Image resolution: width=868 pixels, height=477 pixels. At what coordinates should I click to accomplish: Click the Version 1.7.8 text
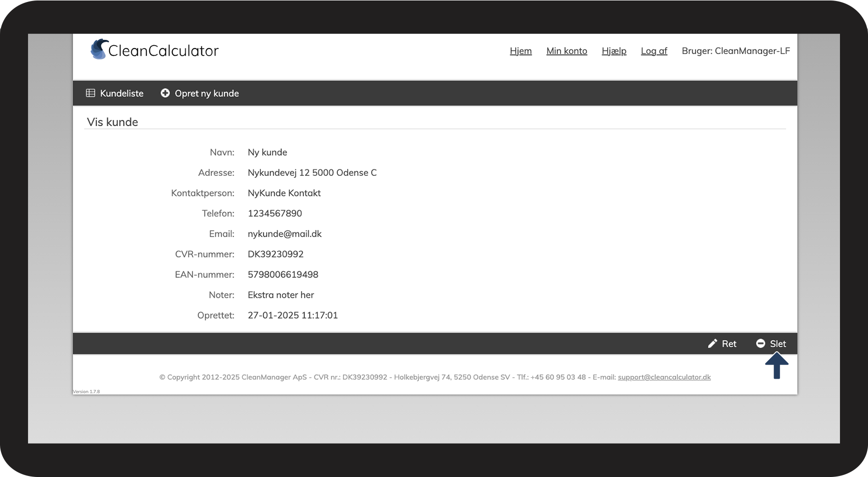(86, 392)
